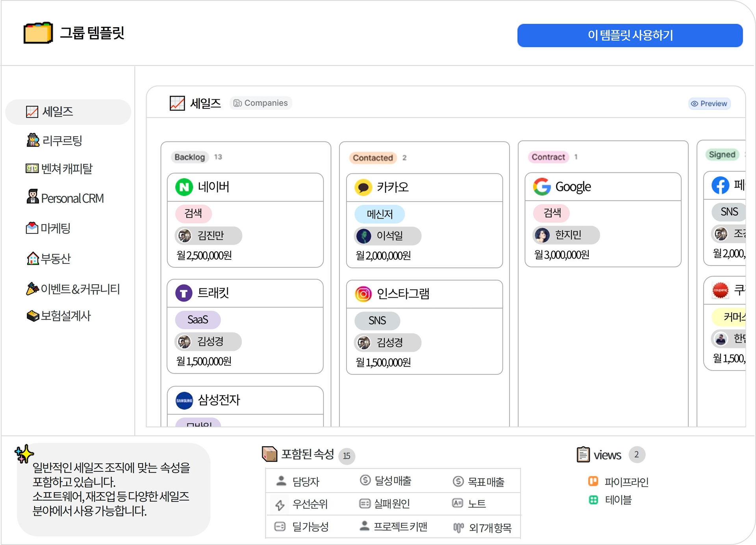Click the 검색 tag on Google card
This screenshot has height=545, width=756.
pyautogui.click(x=552, y=213)
